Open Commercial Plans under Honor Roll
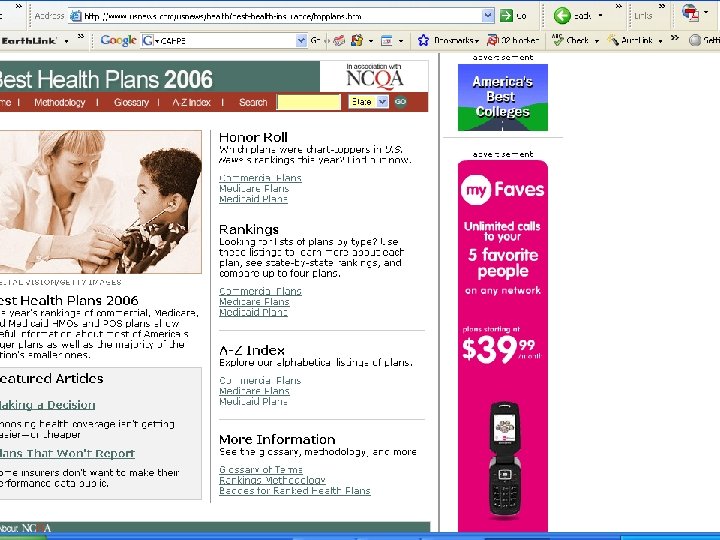The width and height of the screenshot is (720, 540). point(260,178)
